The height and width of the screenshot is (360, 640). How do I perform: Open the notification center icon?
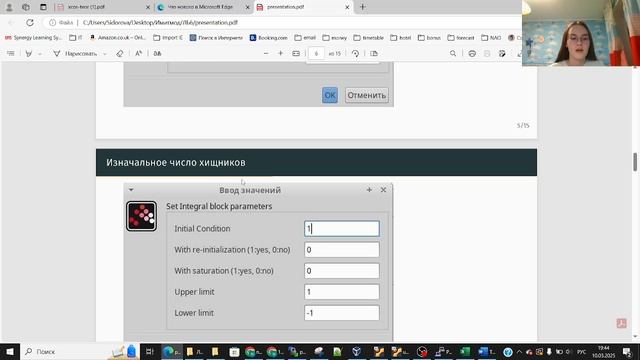[x=628, y=351]
